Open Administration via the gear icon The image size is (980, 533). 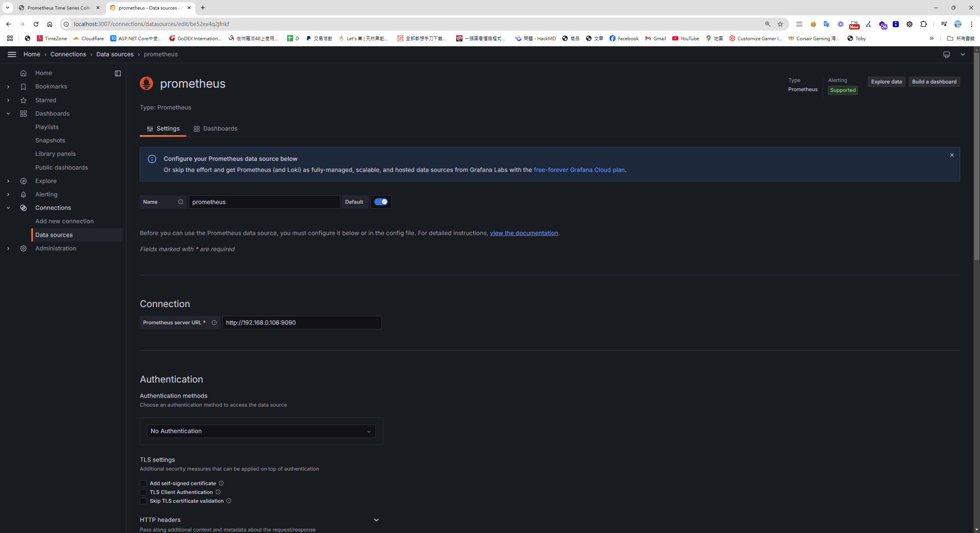coord(23,248)
